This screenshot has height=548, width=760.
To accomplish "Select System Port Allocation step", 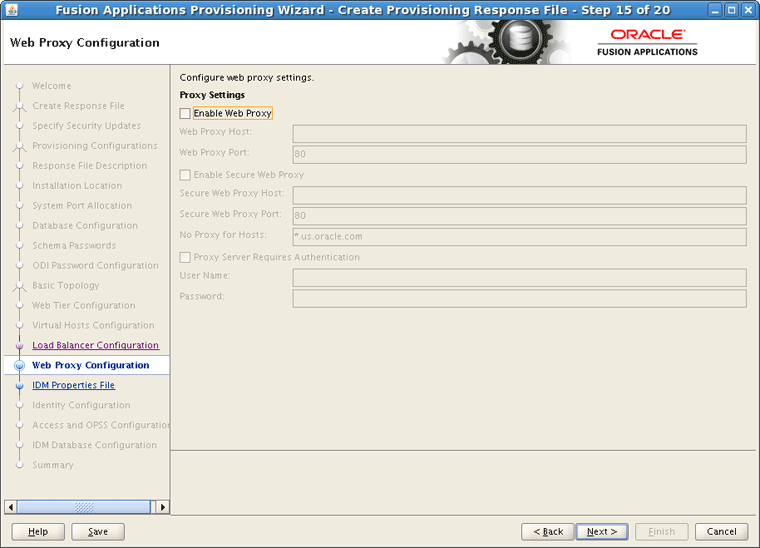I will pyautogui.click(x=82, y=205).
